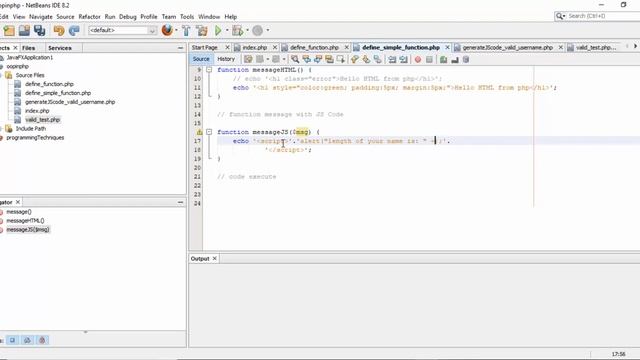Click the Clean and Build icon
Viewport: 640px width, 360px height.
click(x=202, y=31)
